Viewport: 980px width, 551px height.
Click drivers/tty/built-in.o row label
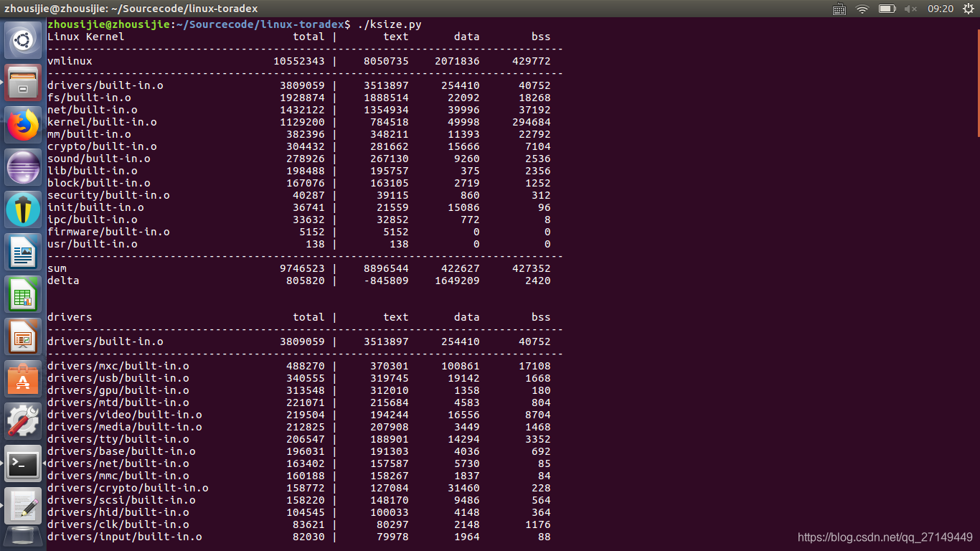tap(118, 439)
